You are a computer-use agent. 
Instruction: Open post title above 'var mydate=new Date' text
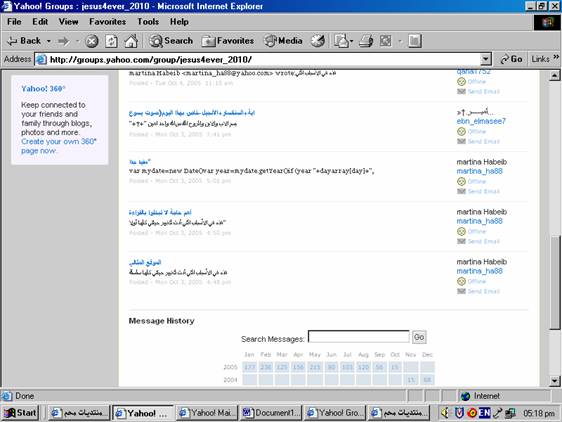140,162
